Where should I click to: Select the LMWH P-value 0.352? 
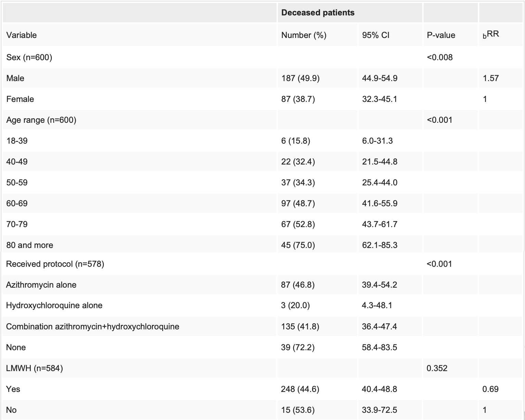437,368
